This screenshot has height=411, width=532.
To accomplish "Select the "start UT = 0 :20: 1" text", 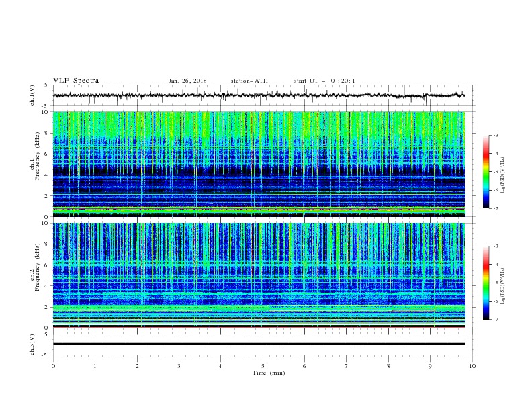I will click(x=324, y=81).
